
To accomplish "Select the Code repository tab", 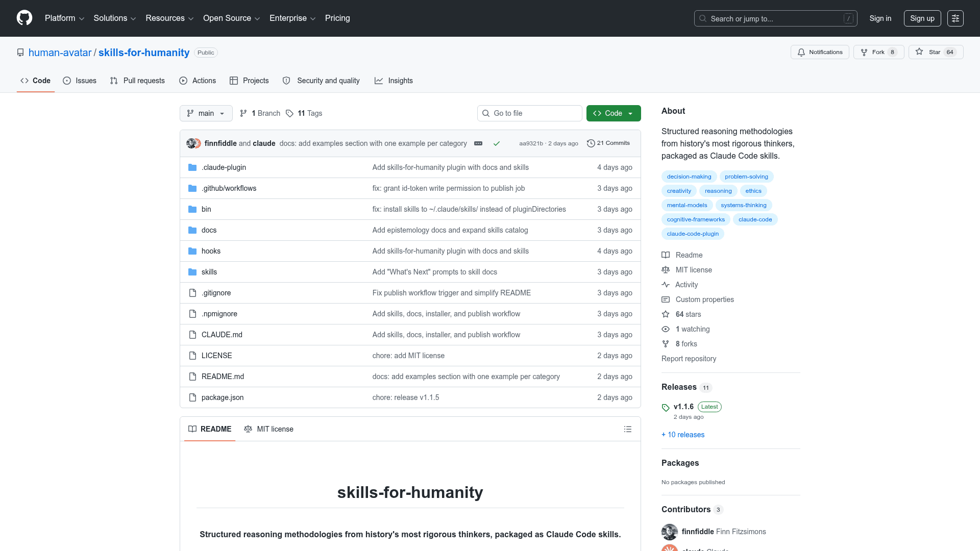I will click(36, 81).
